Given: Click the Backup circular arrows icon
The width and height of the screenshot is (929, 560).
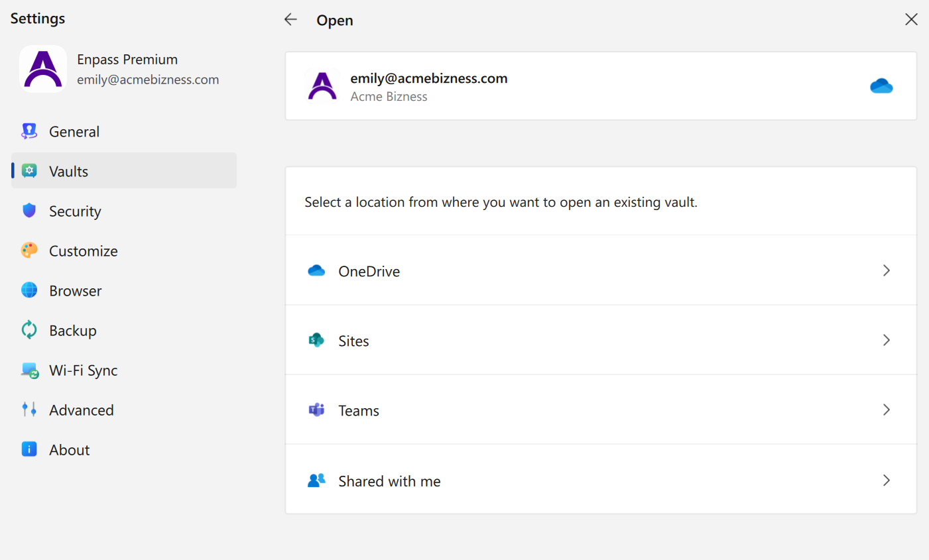Looking at the screenshot, I should coord(29,330).
